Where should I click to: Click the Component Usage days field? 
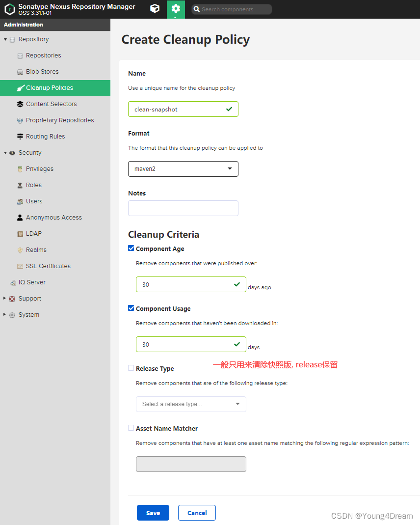pyautogui.click(x=191, y=344)
